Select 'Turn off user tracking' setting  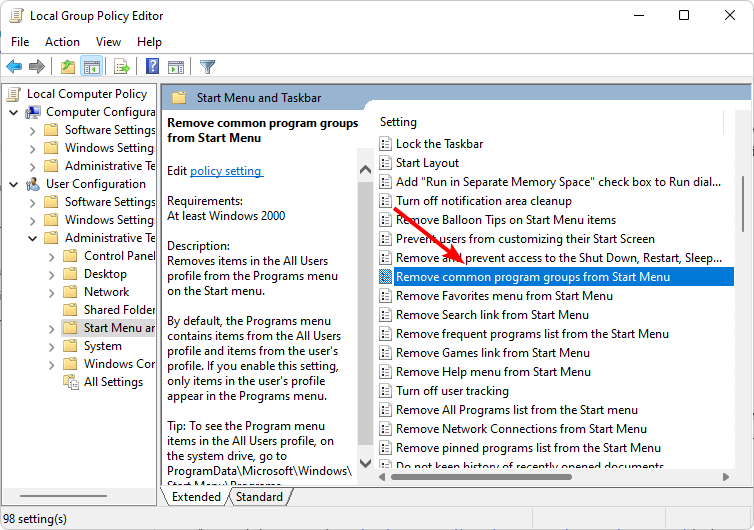452,391
